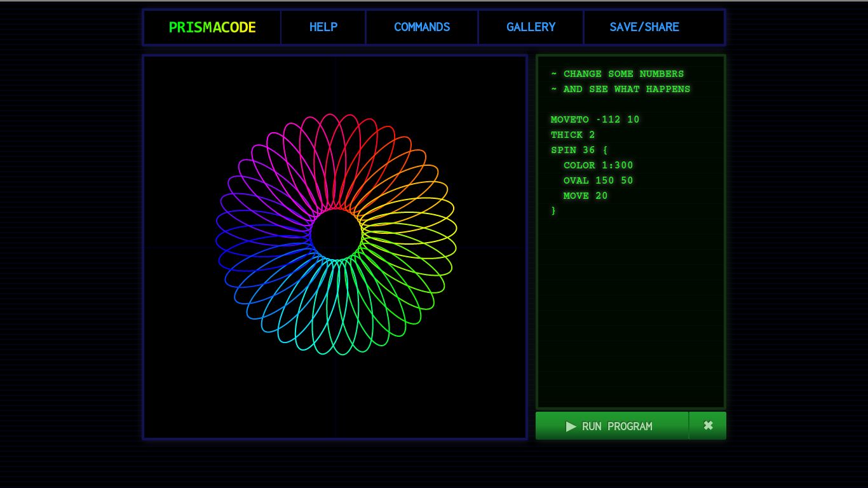Click empty editor space below the code
The height and width of the screenshot is (488, 868).
tap(630, 311)
